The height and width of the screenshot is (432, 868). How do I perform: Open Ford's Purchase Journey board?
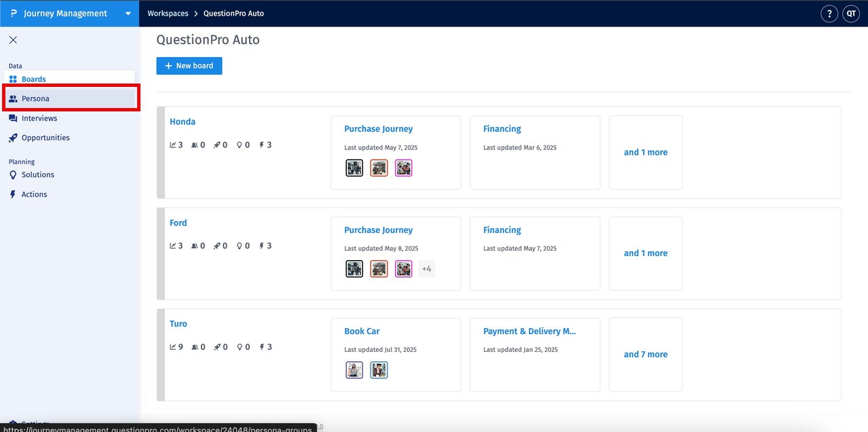(378, 230)
